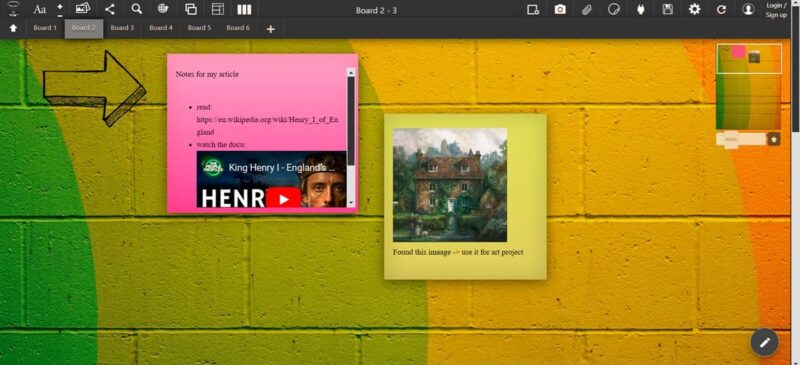
Task: Click the zoom slider under the minimap
Action: 741,139
